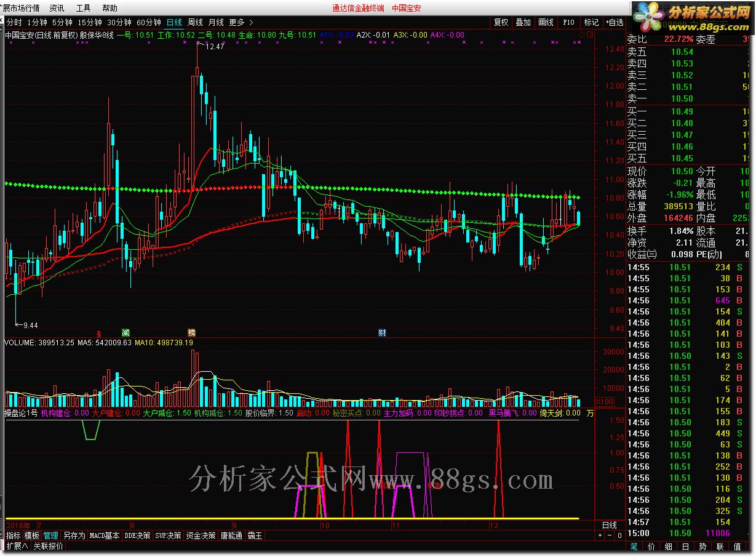This screenshot has width=756, height=557.
Task: Click the small diamond icon above price axis
Action: pyautogui.click(x=581, y=35)
